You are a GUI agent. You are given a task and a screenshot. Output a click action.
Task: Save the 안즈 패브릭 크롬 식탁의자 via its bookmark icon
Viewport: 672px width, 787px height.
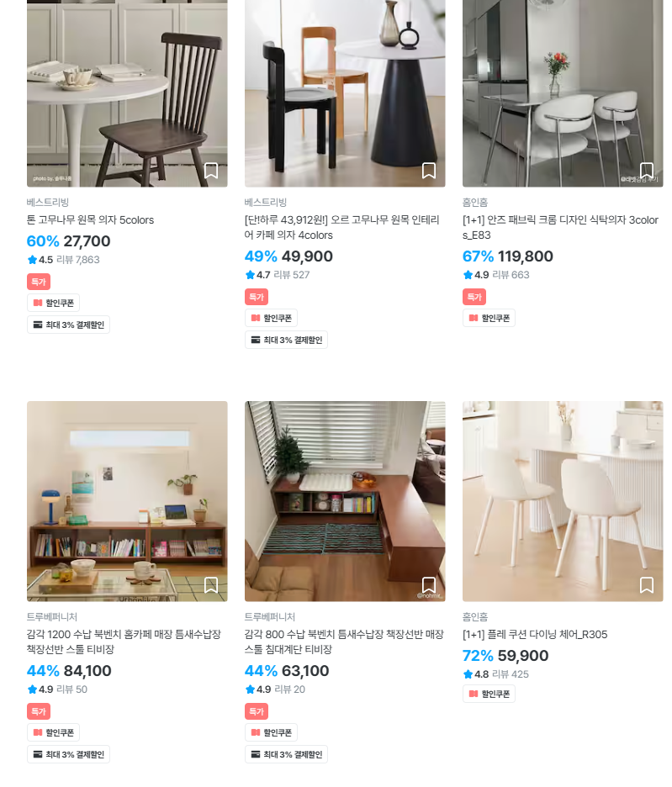[x=647, y=171]
